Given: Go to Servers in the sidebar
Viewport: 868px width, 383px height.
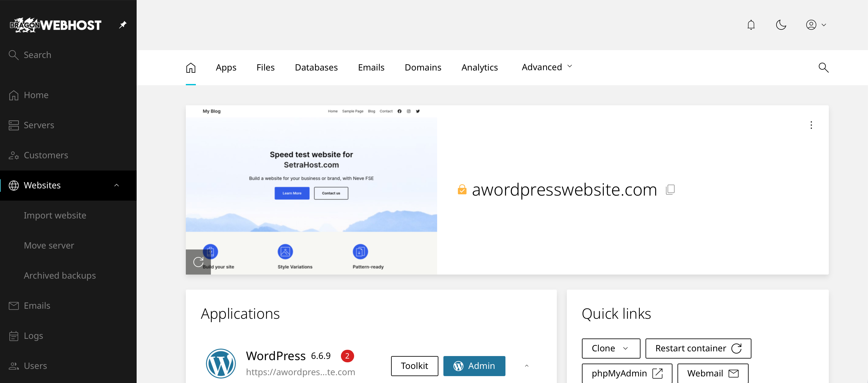Looking at the screenshot, I should coord(68,125).
